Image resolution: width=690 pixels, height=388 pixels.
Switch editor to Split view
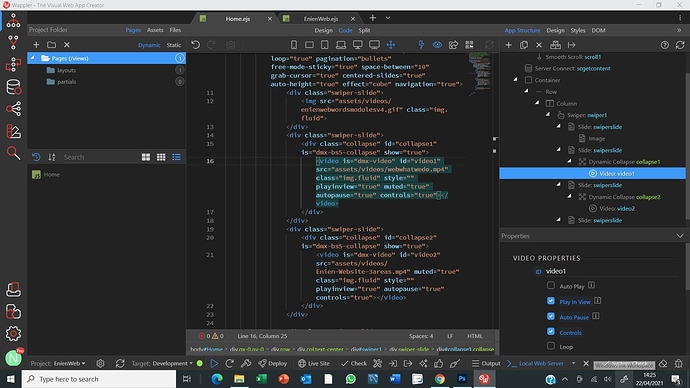(x=364, y=30)
